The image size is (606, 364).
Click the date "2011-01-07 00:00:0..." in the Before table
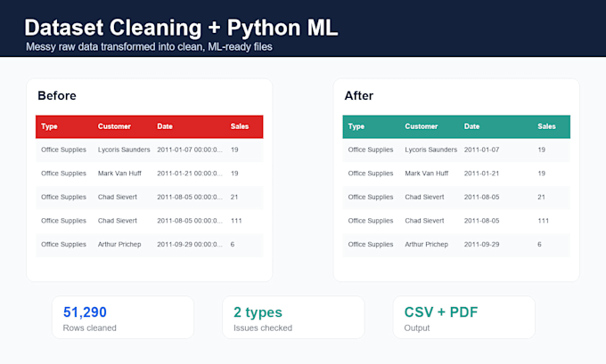pos(190,150)
